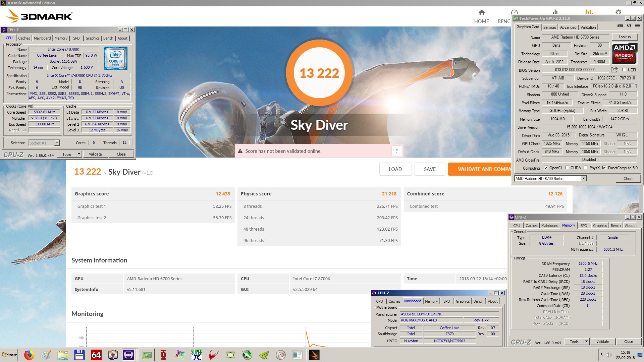Image resolution: width=644 pixels, height=362 pixels.
Task: Open SuperPi from the taskbar
Action: pos(197,355)
